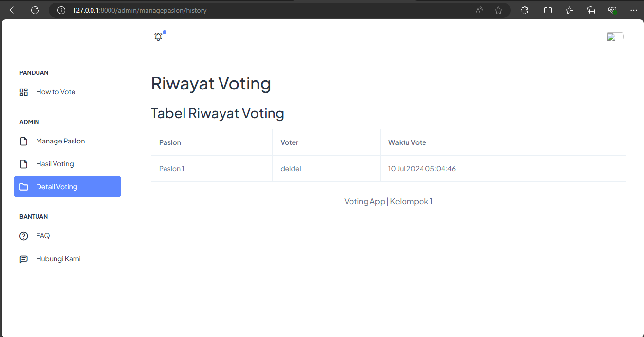Toggle Split Screen view icon

click(548, 10)
